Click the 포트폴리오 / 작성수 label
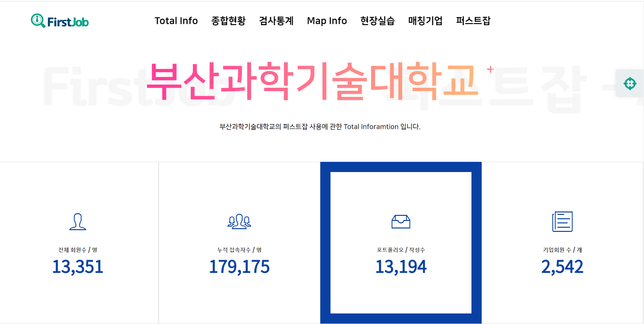The width and height of the screenshot is (644, 324). [x=401, y=250]
